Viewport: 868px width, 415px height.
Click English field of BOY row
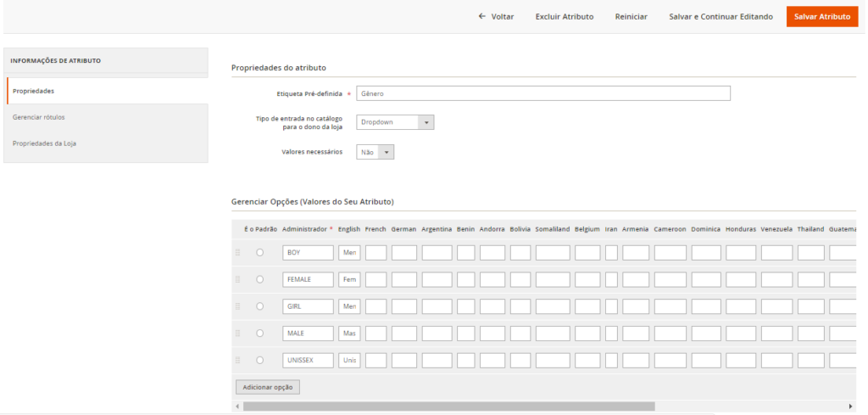(x=349, y=253)
